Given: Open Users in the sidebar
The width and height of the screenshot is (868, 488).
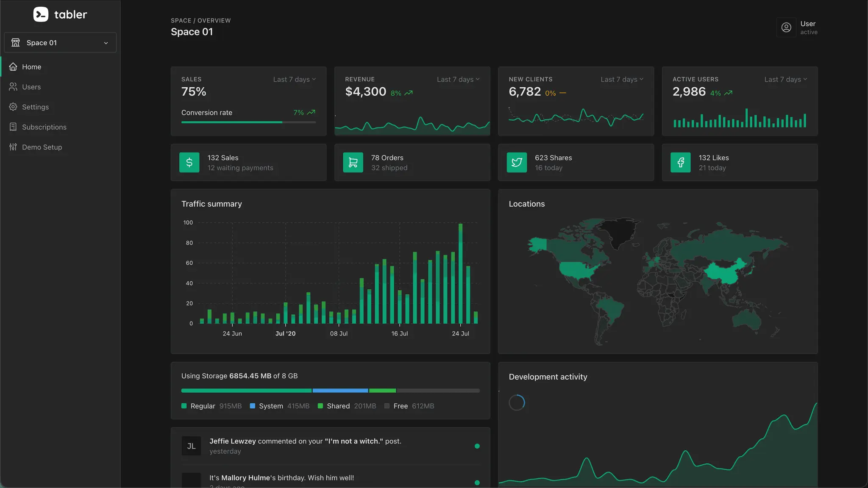Looking at the screenshot, I should coord(60,87).
